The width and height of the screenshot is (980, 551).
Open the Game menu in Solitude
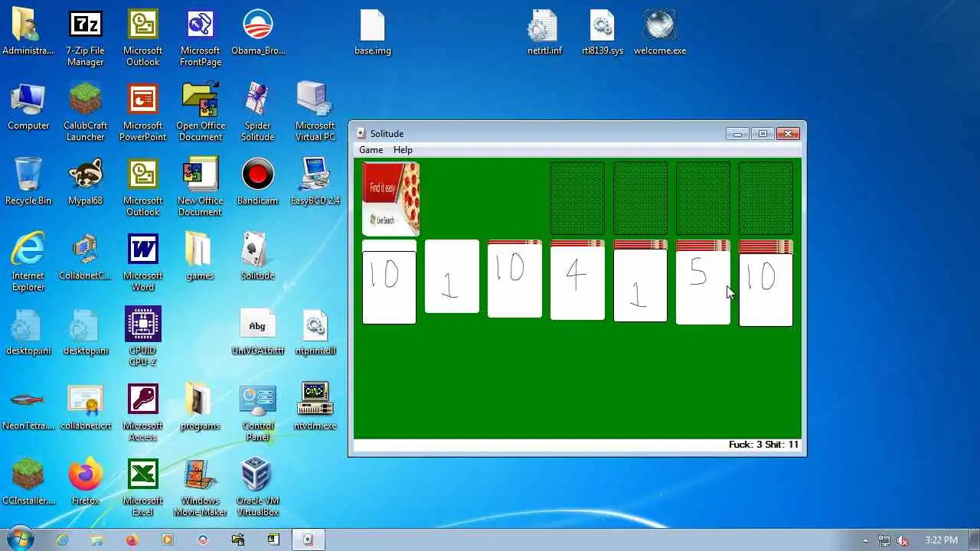(371, 150)
